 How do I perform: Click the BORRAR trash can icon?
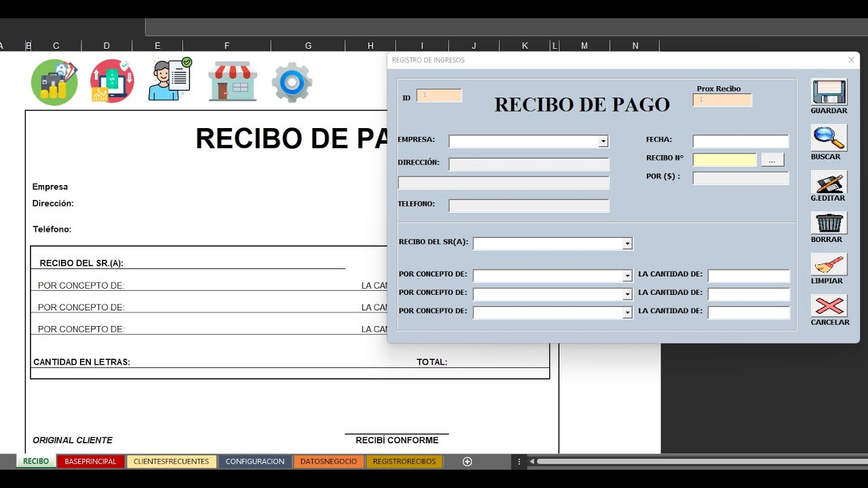click(x=829, y=223)
